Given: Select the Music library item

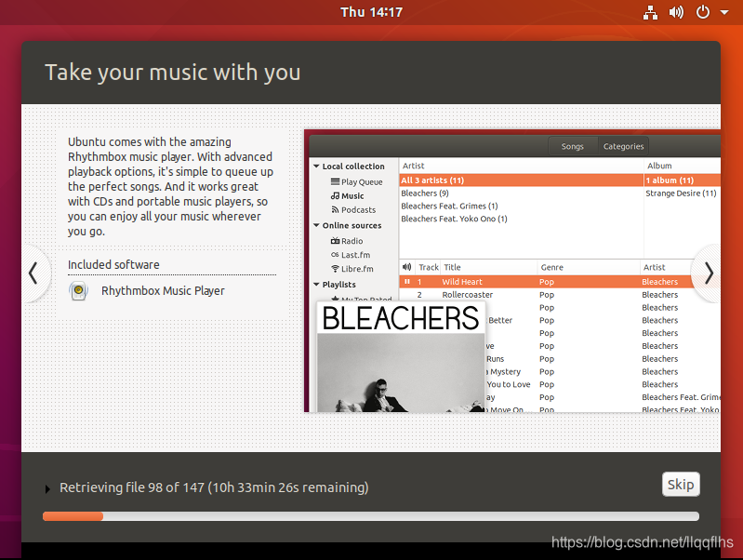Looking at the screenshot, I should click(348, 196).
